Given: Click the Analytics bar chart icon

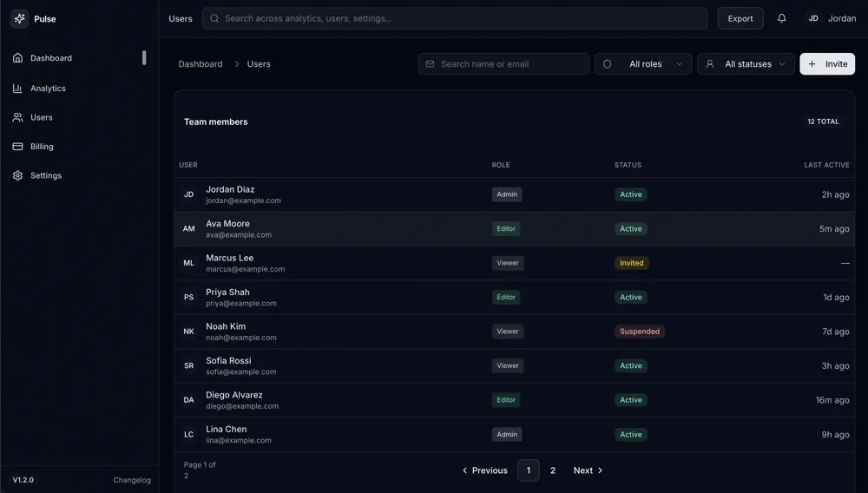Looking at the screenshot, I should tap(17, 89).
